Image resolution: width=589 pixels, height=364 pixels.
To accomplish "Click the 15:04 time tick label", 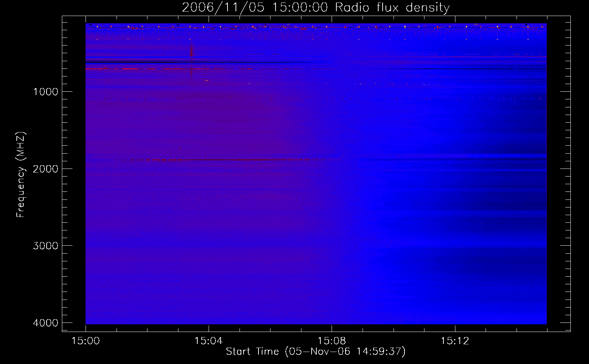I will click(209, 341).
